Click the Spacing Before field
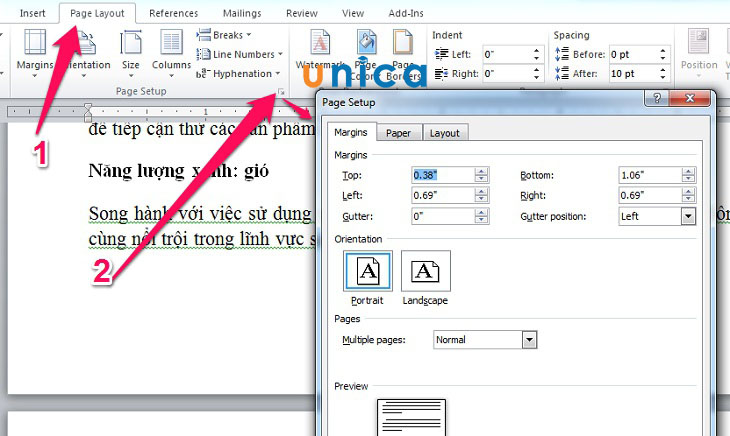 tap(633, 54)
